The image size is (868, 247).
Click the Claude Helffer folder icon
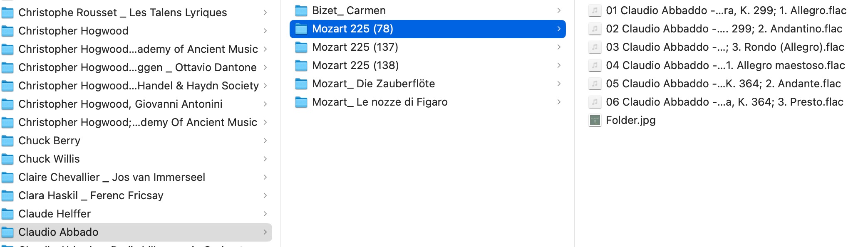[7, 214]
